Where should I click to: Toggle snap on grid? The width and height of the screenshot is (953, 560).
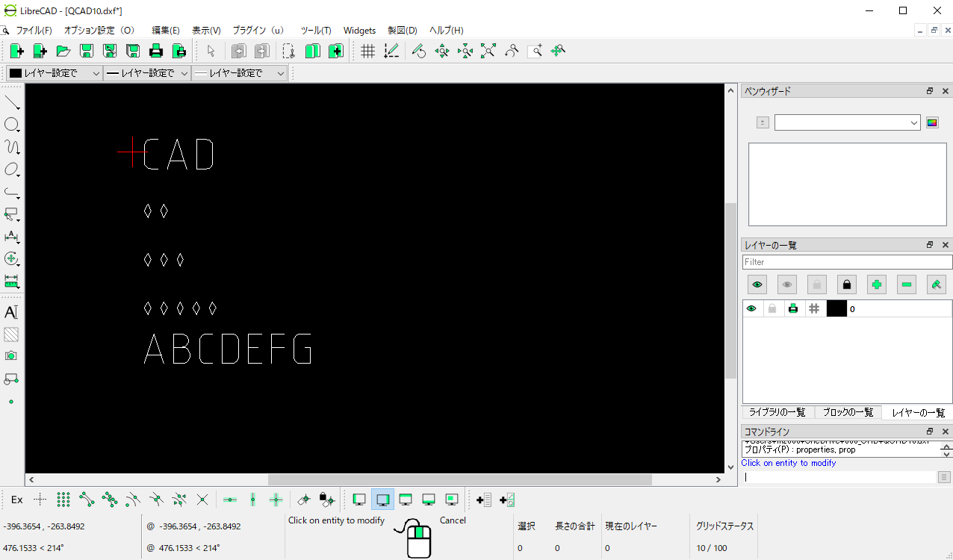63,500
